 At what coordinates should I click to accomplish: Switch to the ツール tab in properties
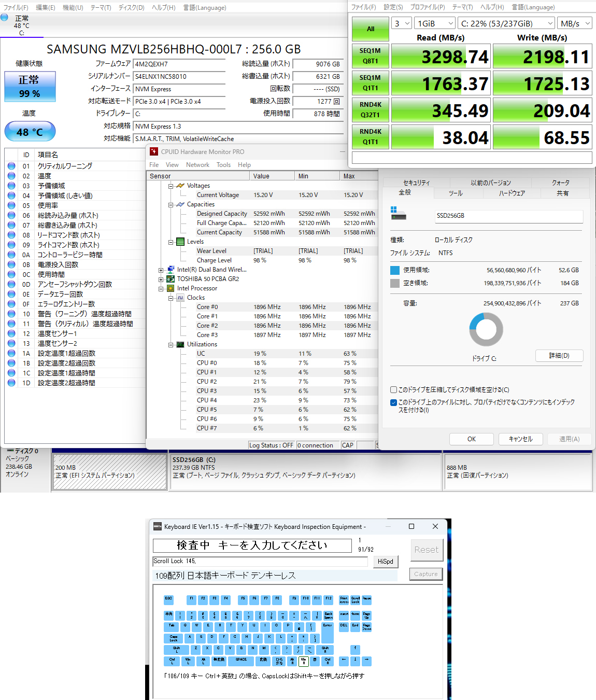point(456,193)
